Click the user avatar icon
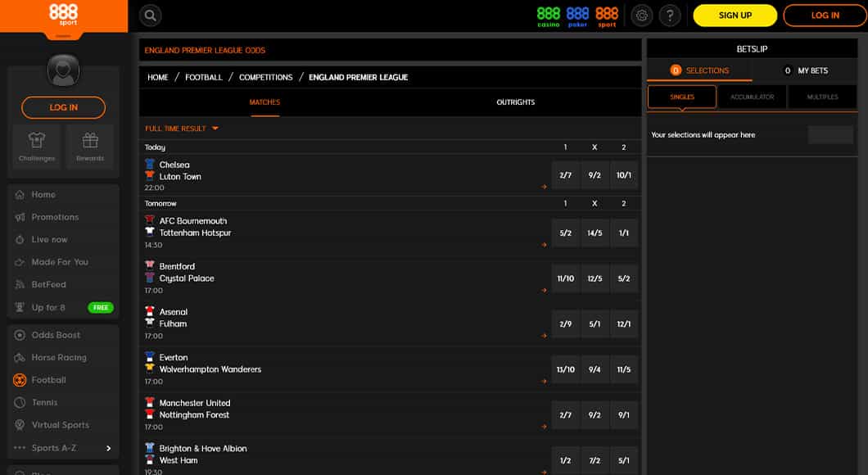The image size is (868, 475). (64, 70)
